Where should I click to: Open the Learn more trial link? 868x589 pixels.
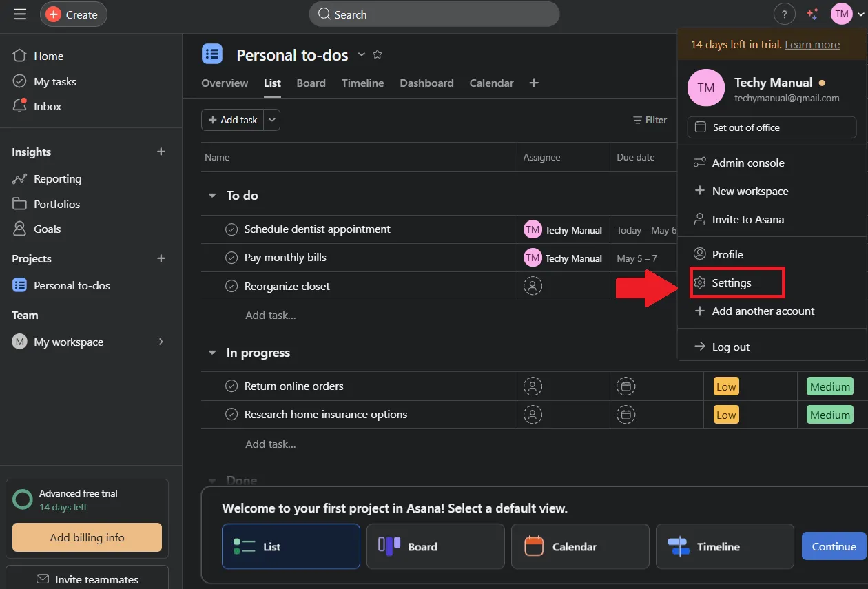pyautogui.click(x=812, y=44)
